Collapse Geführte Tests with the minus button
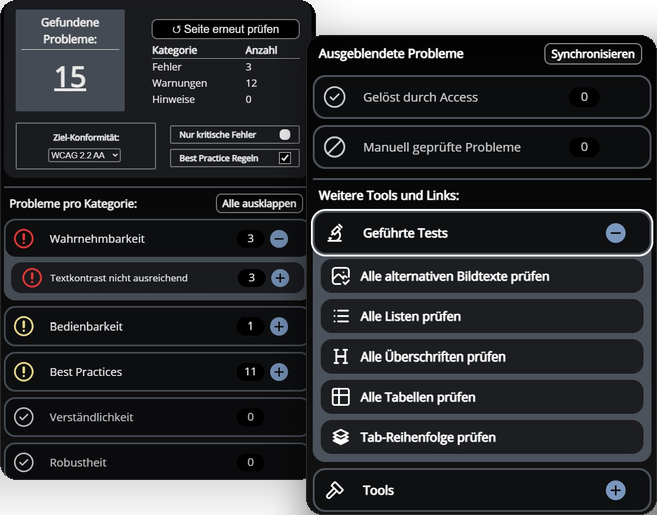The width and height of the screenshot is (657, 515). tap(616, 233)
